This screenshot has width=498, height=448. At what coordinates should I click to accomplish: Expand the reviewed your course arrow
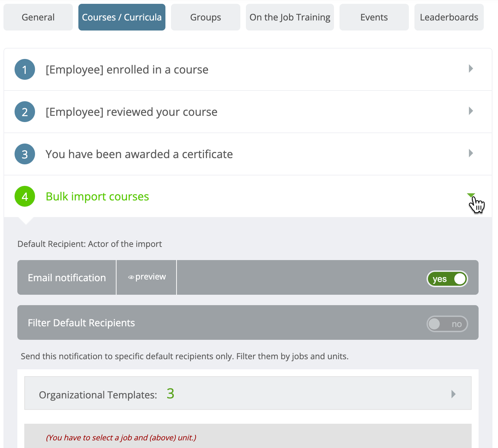(x=471, y=111)
